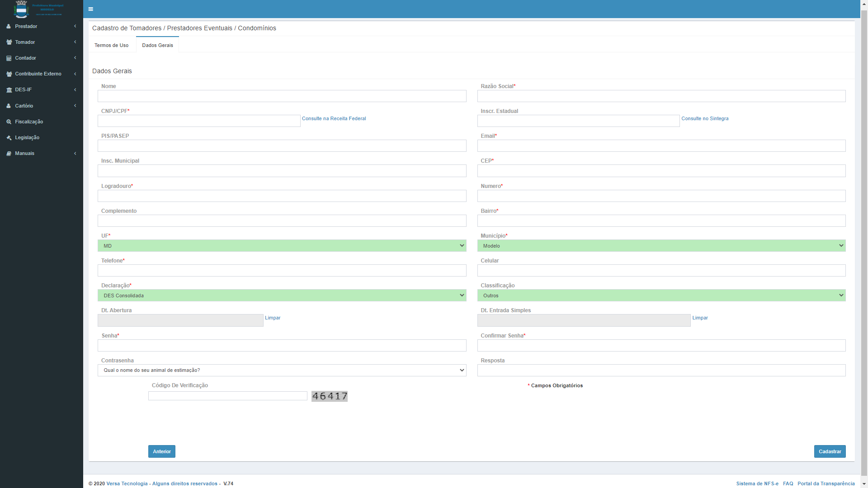Open the UF dropdown showing MD

click(282, 246)
